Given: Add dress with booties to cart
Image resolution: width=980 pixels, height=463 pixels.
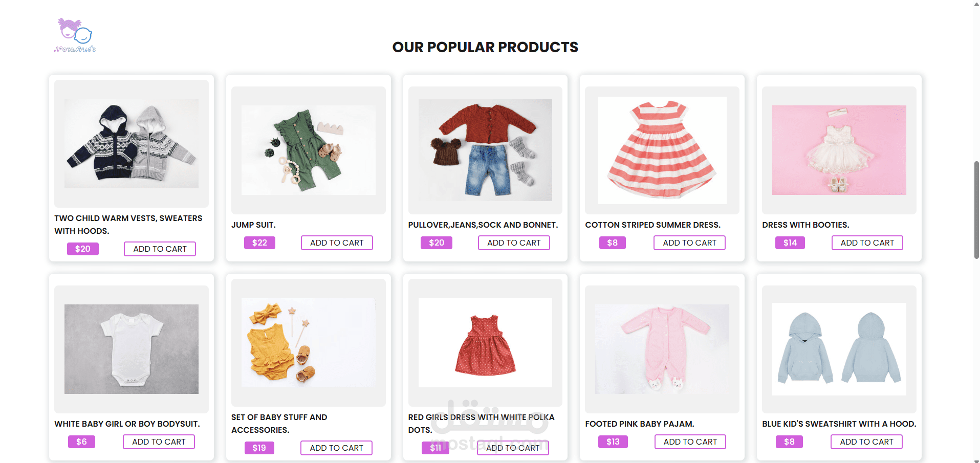Looking at the screenshot, I should click(x=866, y=242).
